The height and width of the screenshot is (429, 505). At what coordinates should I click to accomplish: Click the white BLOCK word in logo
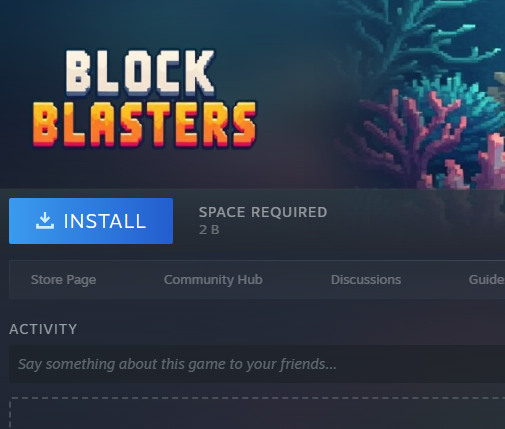pyautogui.click(x=140, y=72)
